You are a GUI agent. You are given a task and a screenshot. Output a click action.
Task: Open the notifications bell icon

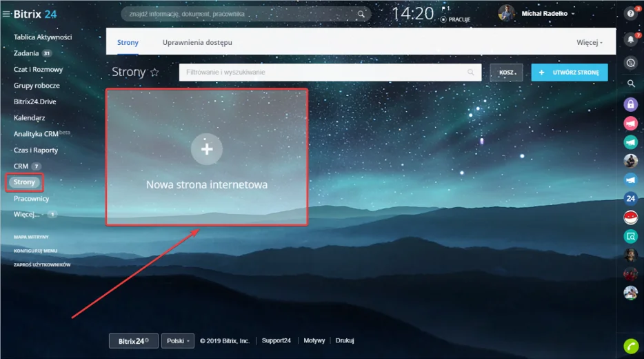click(x=630, y=40)
